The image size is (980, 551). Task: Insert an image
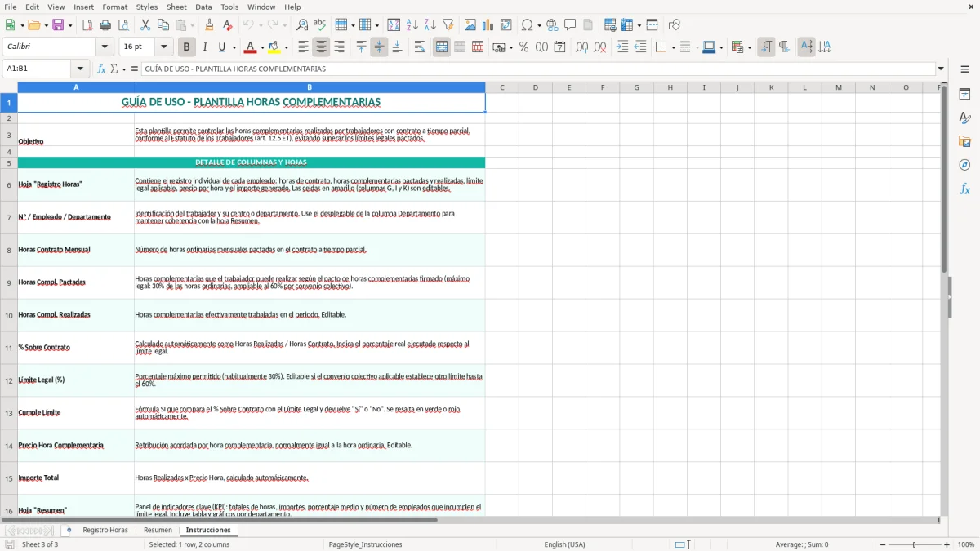pos(470,25)
